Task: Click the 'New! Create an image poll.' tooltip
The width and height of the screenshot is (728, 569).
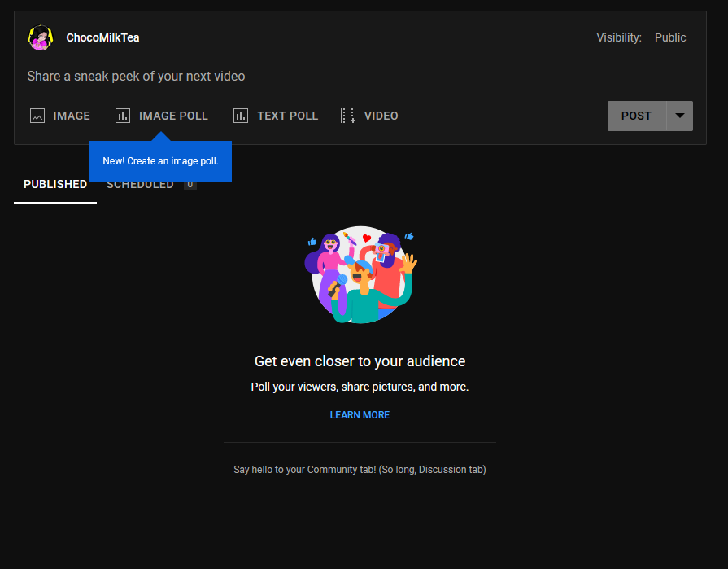Action: coord(160,160)
